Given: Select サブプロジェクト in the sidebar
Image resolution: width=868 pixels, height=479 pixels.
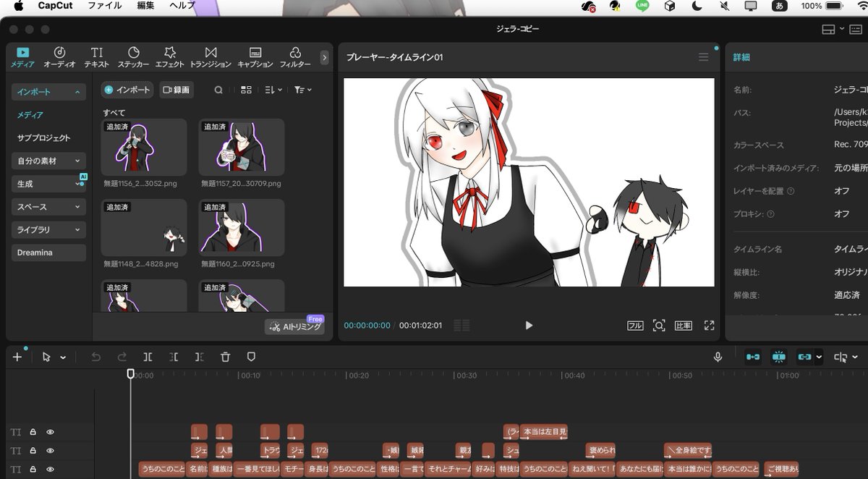Looking at the screenshot, I should coord(44,137).
